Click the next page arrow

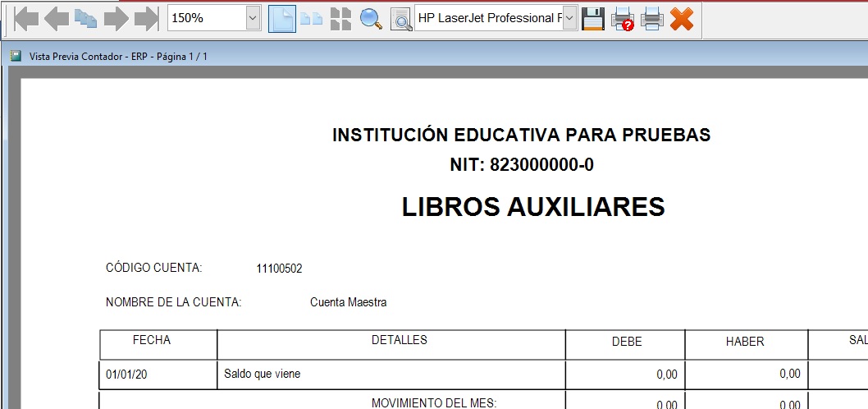click(116, 18)
